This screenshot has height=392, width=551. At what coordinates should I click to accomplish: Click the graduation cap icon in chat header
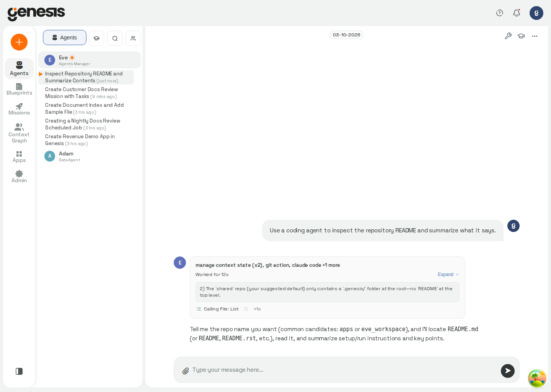coord(521,36)
